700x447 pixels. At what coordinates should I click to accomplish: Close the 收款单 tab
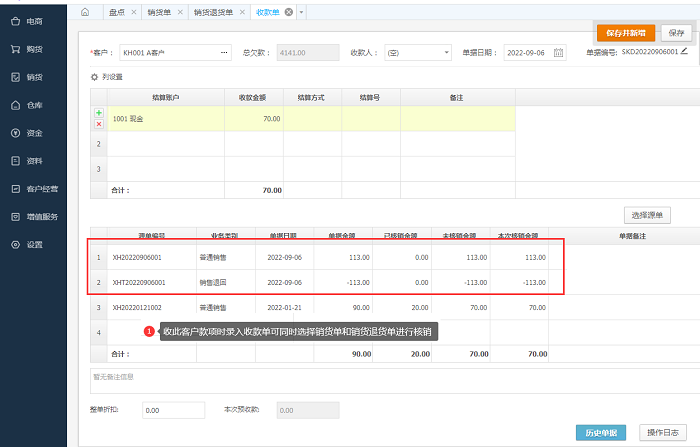pyautogui.click(x=288, y=12)
